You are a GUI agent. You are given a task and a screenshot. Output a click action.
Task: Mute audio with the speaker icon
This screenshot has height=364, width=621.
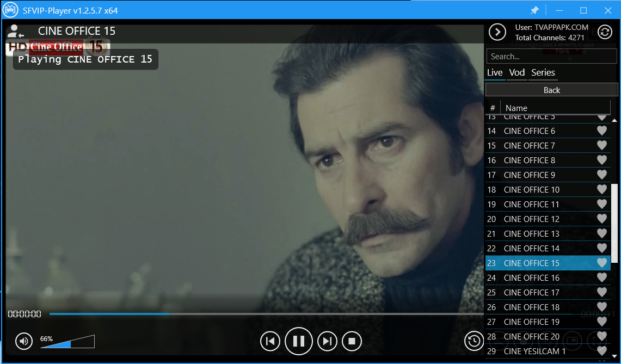23,341
